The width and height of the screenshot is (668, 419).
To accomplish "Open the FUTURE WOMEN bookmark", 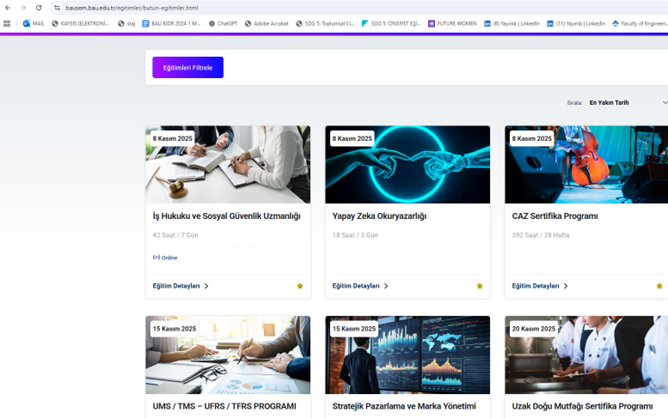I will (452, 23).
